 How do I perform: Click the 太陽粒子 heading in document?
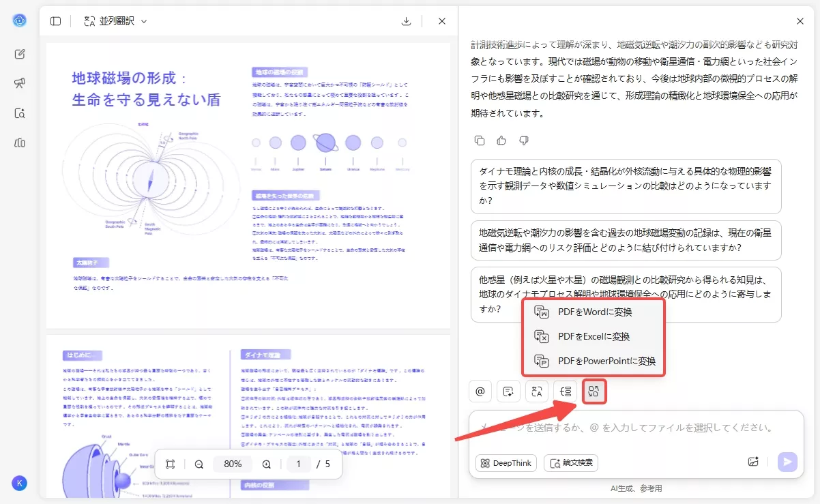click(x=91, y=263)
